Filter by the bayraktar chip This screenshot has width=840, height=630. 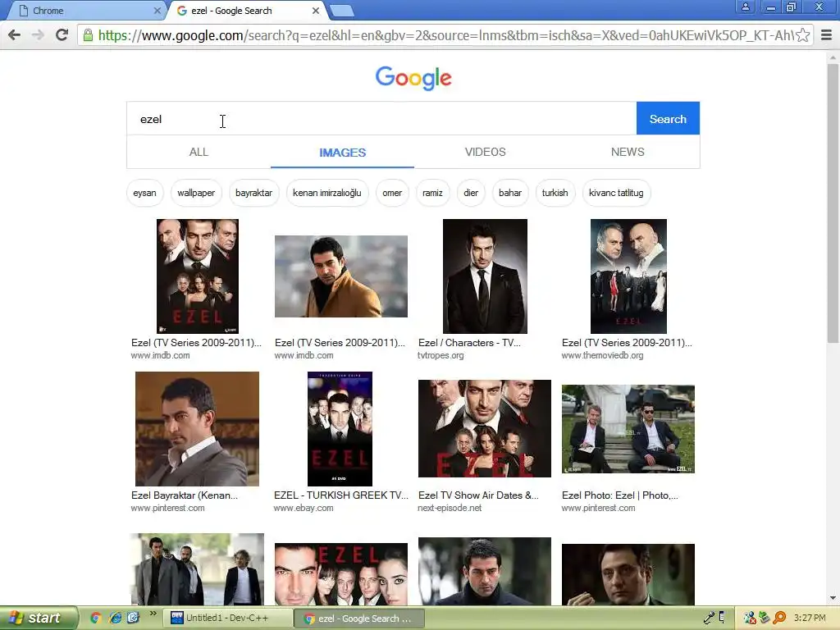pos(254,193)
